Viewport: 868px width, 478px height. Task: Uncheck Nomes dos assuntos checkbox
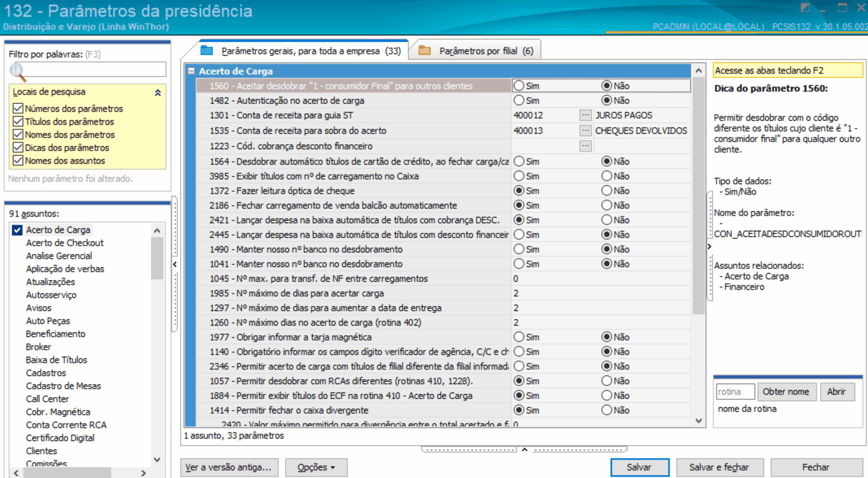click(18, 160)
